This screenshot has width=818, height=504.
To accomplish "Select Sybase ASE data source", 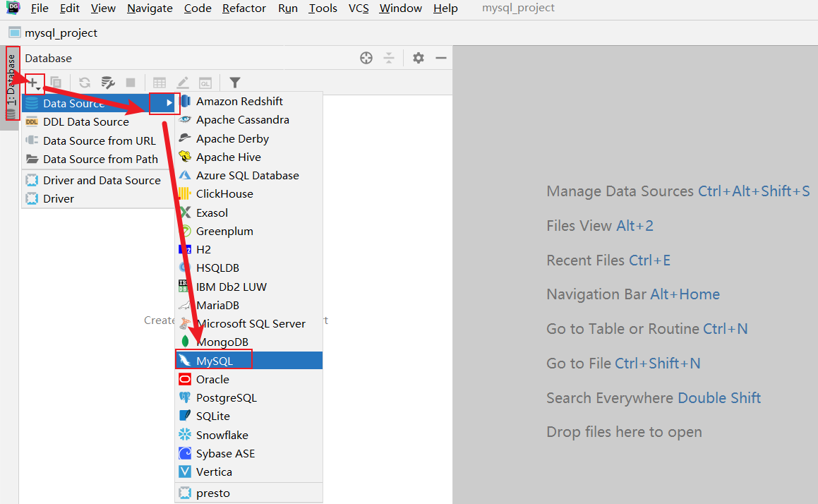I will (249, 453).
